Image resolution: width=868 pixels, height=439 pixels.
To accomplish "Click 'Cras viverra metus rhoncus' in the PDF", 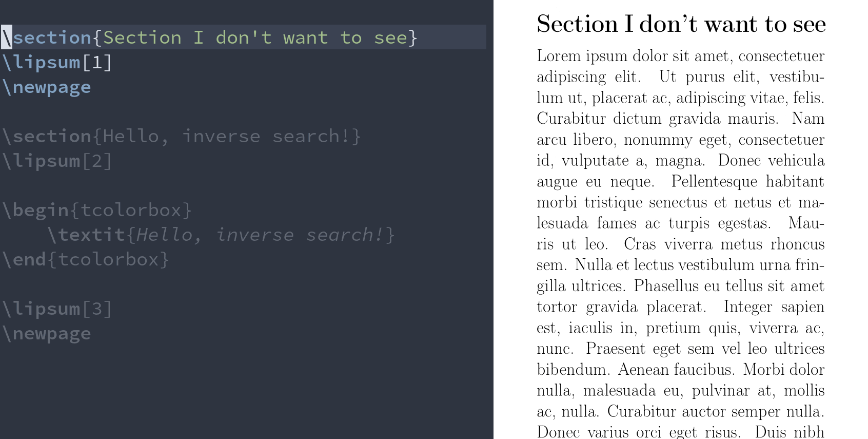I will 724,244.
